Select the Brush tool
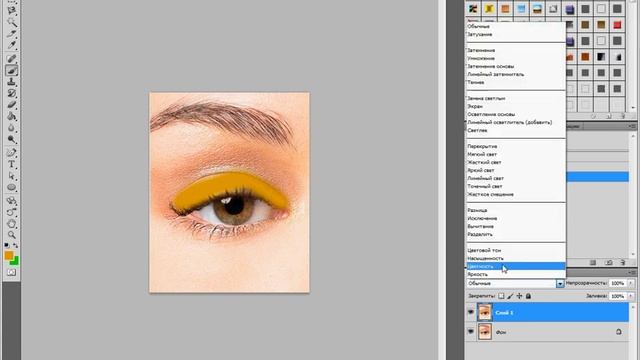Screen dimensions: 640x360 [x=11, y=70]
